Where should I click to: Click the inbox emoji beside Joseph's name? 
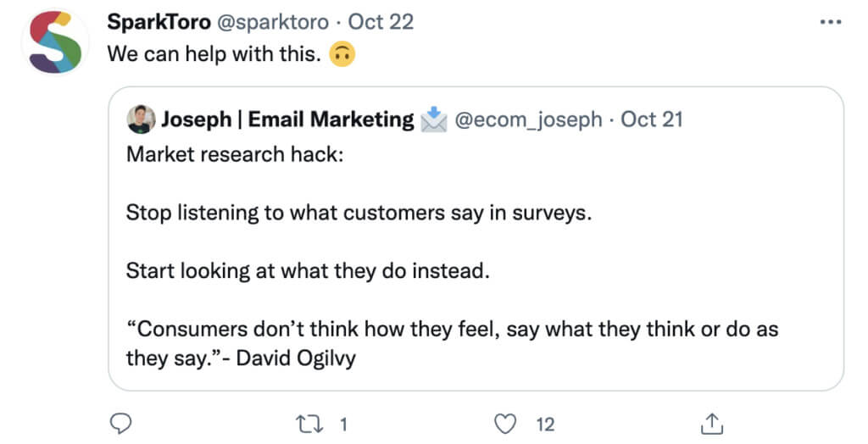click(433, 119)
